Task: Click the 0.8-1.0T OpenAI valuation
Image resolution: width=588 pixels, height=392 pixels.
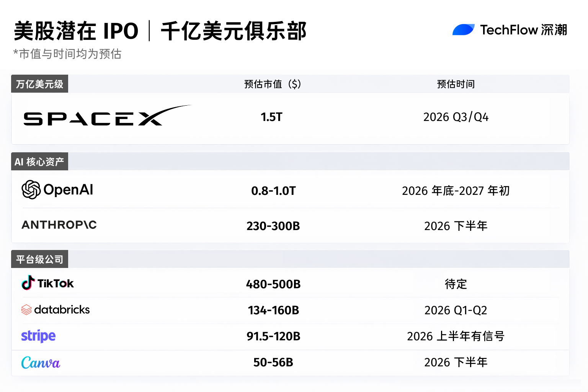Action: pos(274,190)
